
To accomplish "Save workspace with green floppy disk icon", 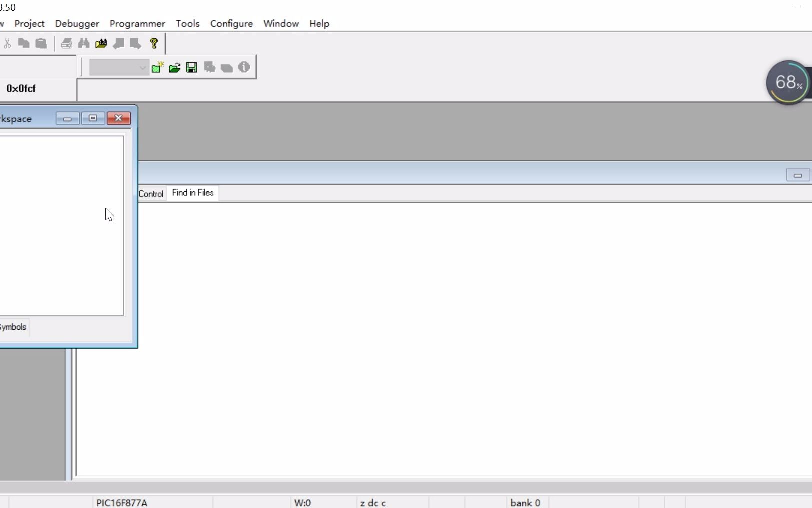I will (x=192, y=67).
